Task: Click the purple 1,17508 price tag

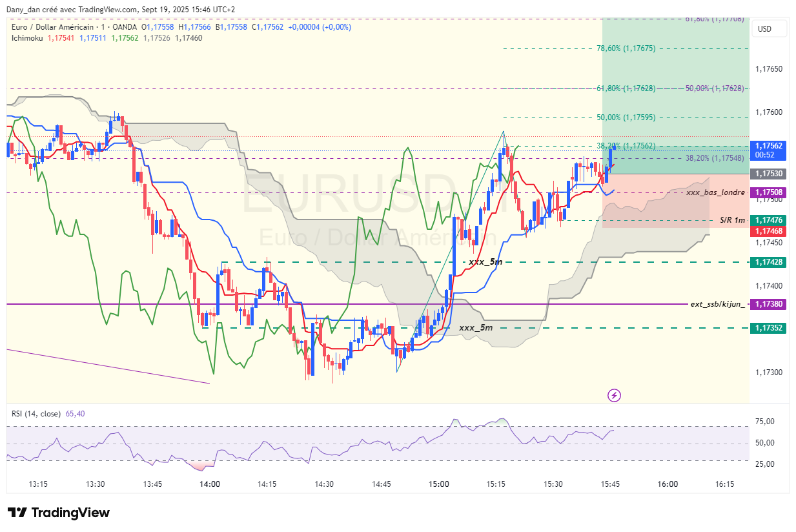Action: pos(770,192)
